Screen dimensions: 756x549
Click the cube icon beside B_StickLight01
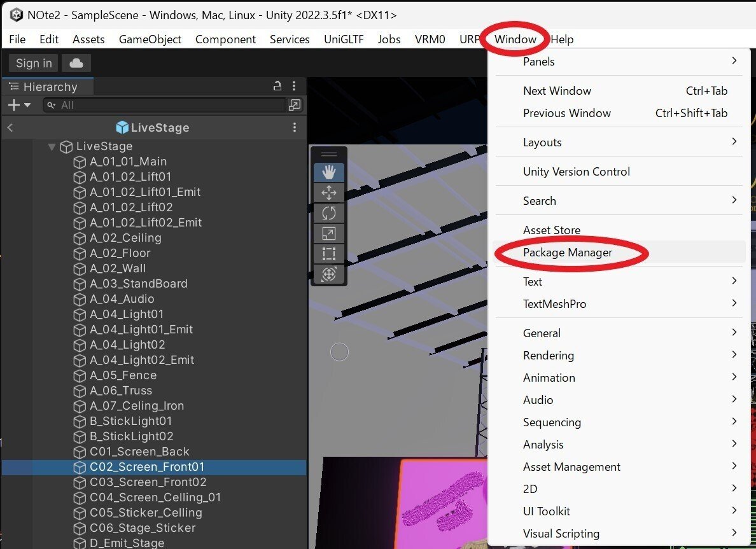click(80, 422)
